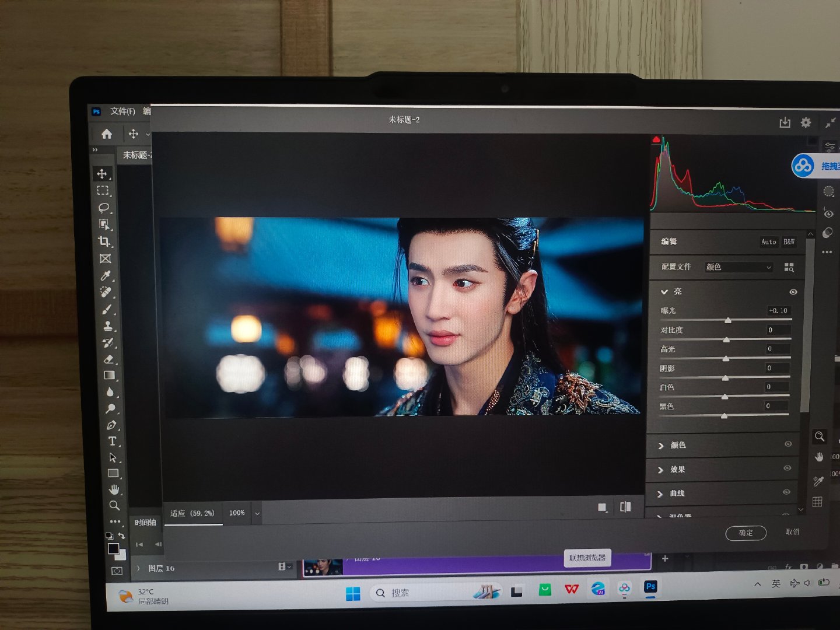
Task: Open more Camera Raw image settings
Action: [827, 252]
